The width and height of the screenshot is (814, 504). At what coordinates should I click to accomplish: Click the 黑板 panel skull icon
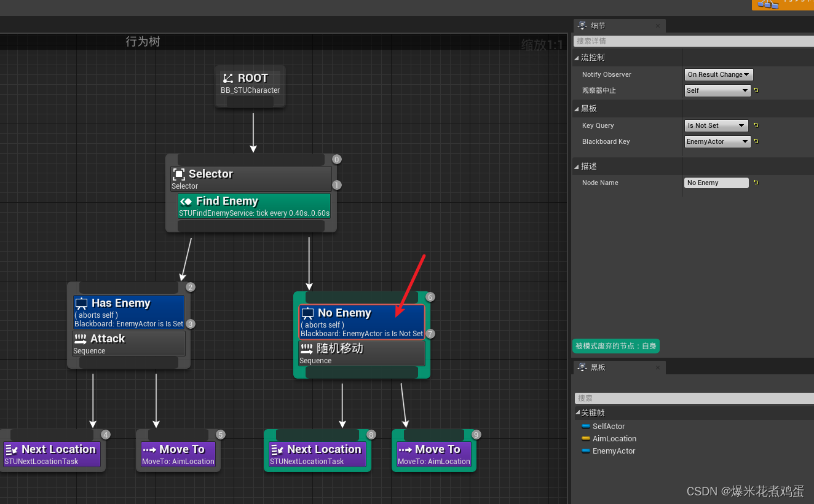coord(582,368)
